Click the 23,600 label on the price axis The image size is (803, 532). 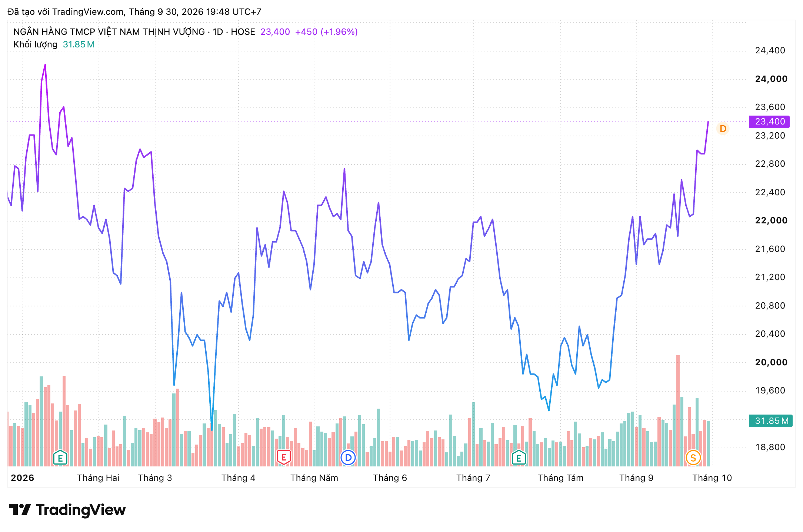click(x=770, y=107)
